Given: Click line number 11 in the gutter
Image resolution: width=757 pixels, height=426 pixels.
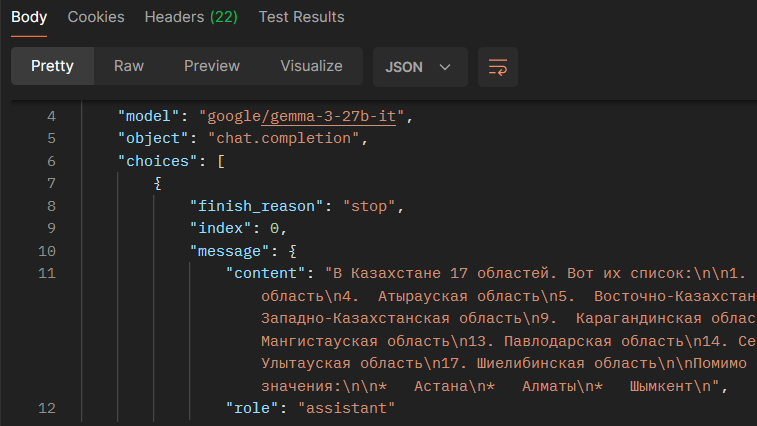Looking at the screenshot, I should click(x=47, y=272).
